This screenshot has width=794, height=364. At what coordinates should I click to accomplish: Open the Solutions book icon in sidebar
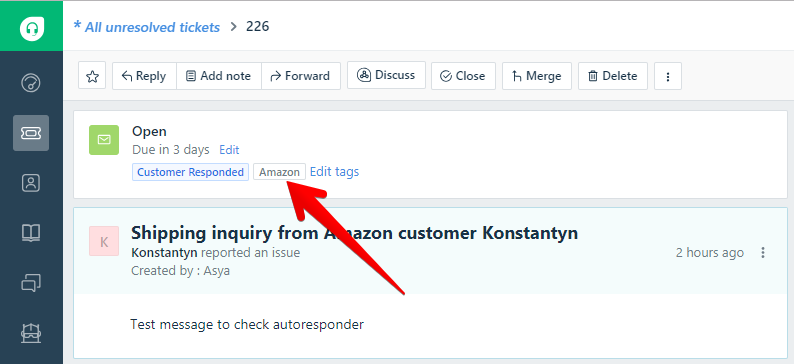pyautogui.click(x=31, y=233)
